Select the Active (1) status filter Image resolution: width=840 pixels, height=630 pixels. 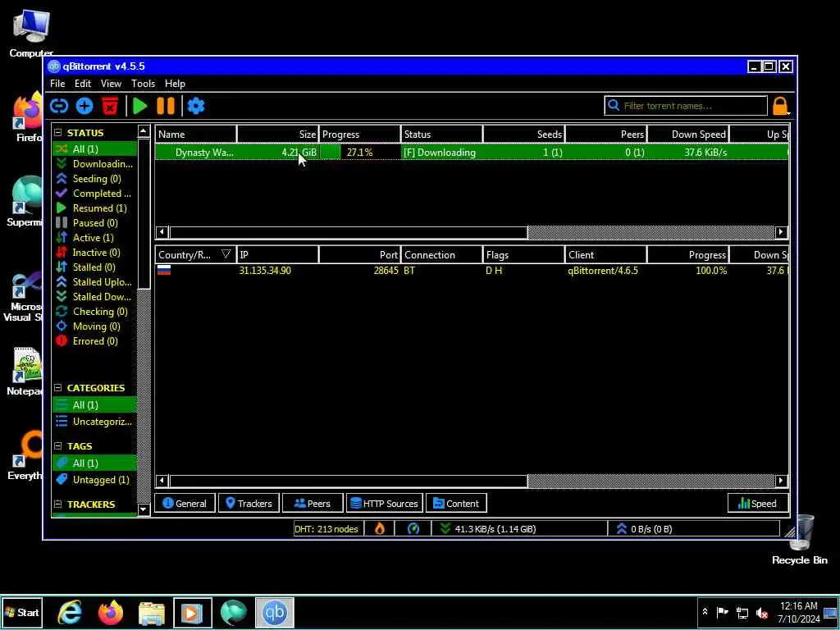(x=94, y=237)
